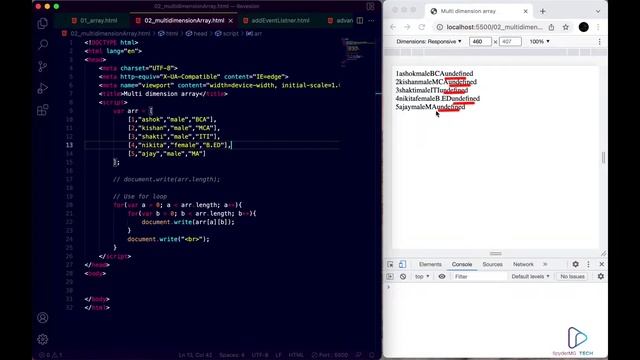The height and width of the screenshot is (360, 640).
Task: Switch to the Sources tab
Action: (x=492, y=264)
